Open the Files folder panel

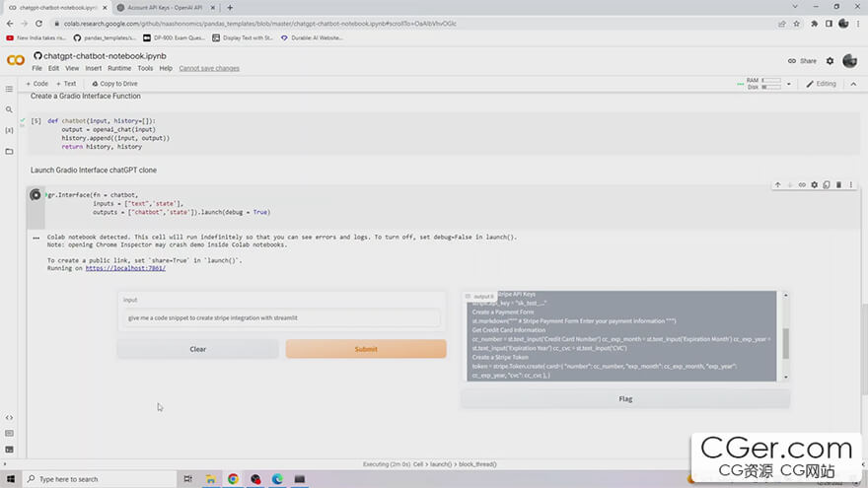point(10,151)
